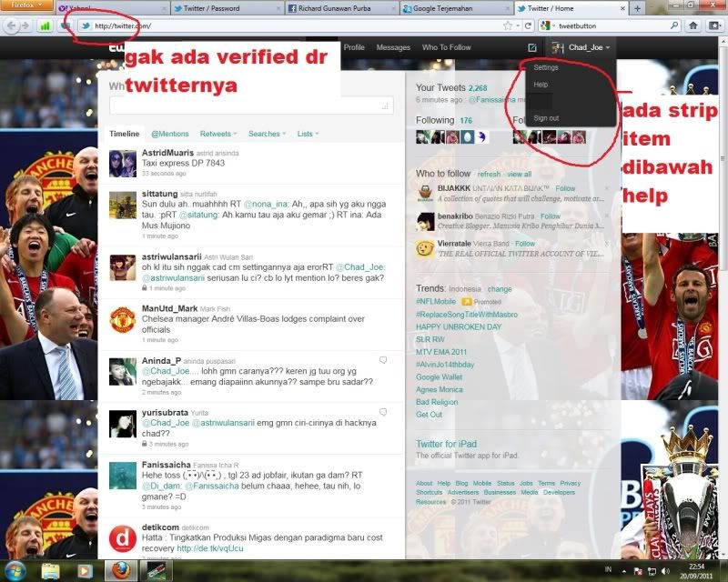Open Profile in Twitter top navigation
This screenshot has width=728, height=582.
pos(354,47)
